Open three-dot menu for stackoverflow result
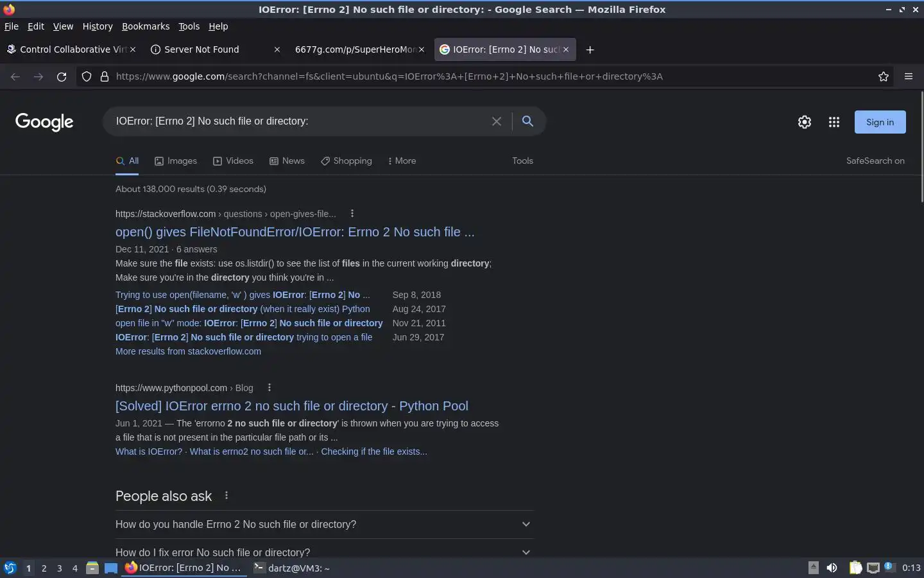The width and height of the screenshot is (924, 578). [352, 213]
